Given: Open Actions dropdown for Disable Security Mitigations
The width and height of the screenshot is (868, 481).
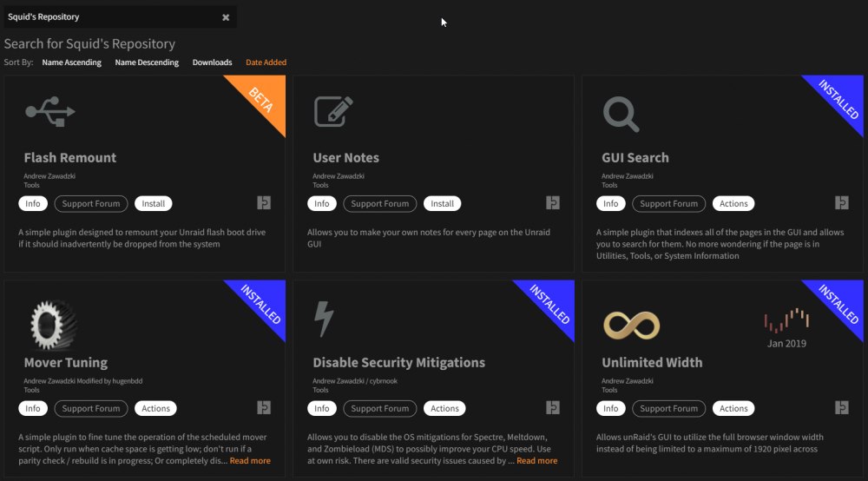Looking at the screenshot, I should coord(444,408).
